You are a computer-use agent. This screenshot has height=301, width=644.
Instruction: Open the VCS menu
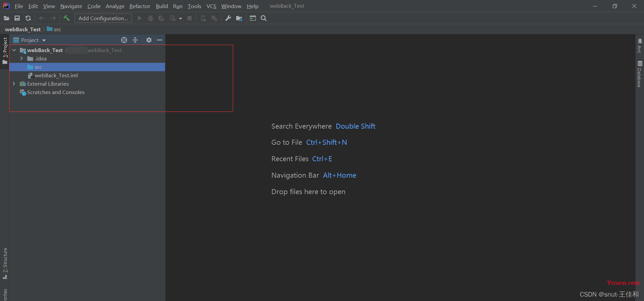coord(211,6)
